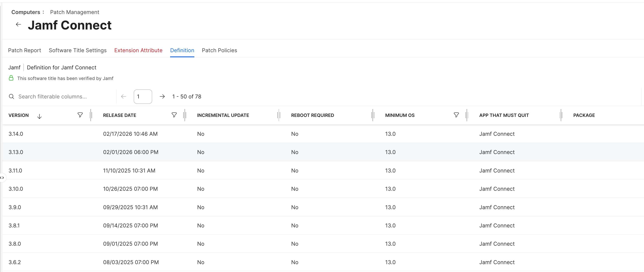The width and height of the screenshot is (644, 272).
Task: Click the Computers breadcrumb link
Action: pyautogui.click(x=26, y=12)
